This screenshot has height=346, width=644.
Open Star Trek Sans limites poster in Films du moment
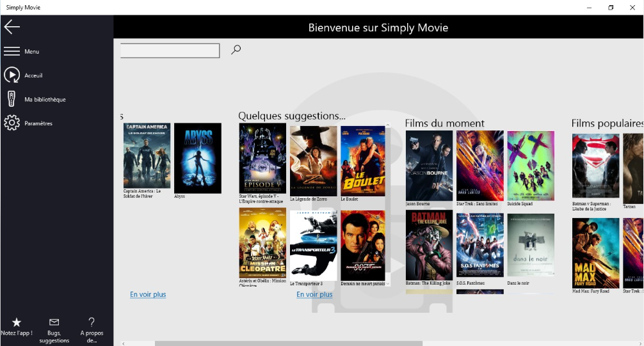479,166
